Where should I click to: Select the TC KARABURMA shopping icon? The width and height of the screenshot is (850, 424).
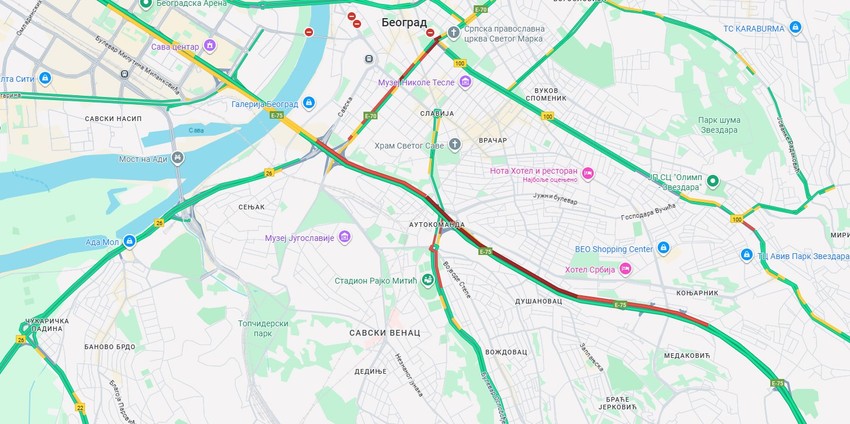(x=795, y=28)
